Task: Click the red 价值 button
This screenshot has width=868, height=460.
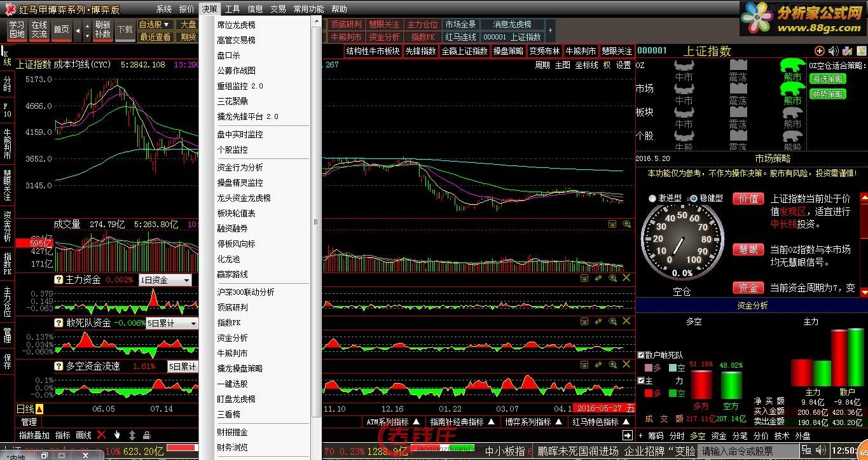Action: [x=748, y=199]
